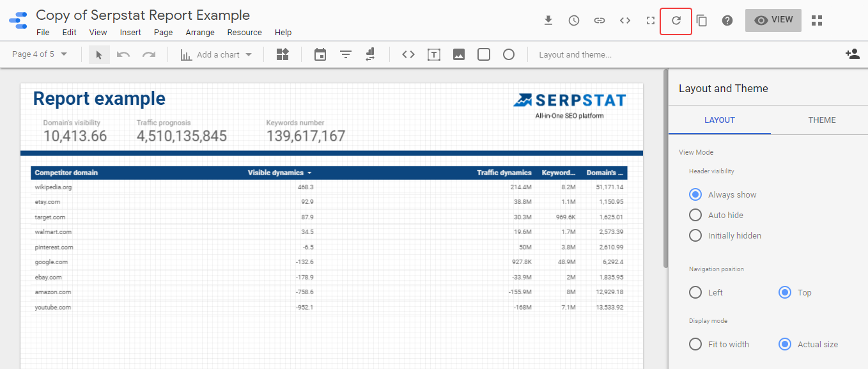Set navigation position to Top

click(x=785, y=292)
